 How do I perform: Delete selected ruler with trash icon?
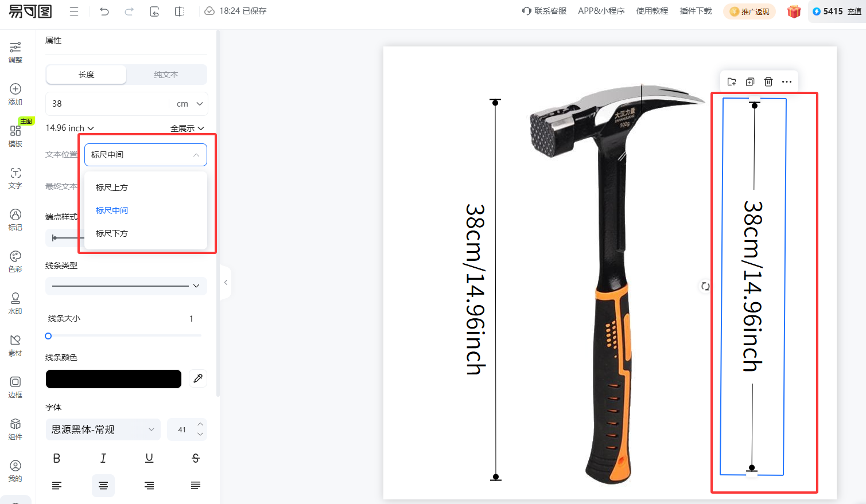768,82
